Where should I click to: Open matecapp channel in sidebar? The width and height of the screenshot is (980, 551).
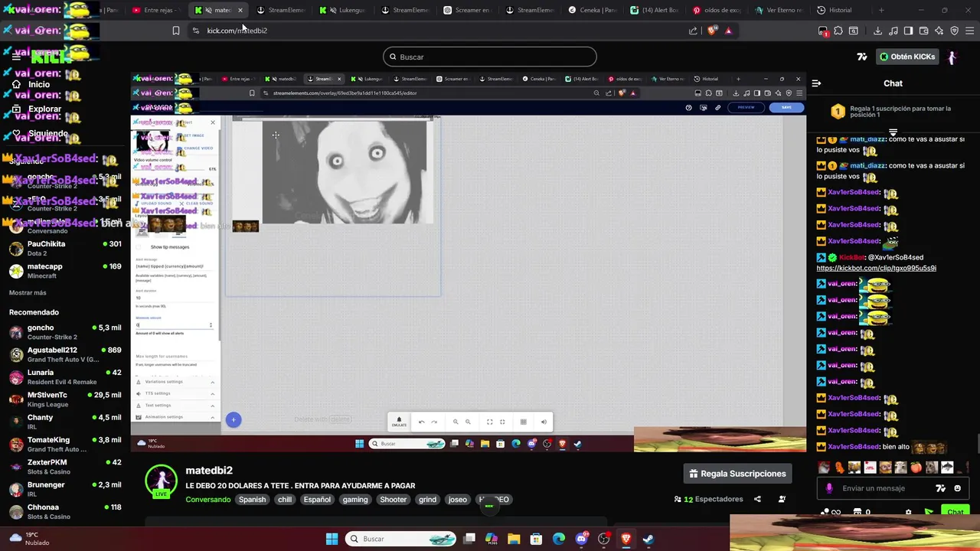tap(65, 271)
